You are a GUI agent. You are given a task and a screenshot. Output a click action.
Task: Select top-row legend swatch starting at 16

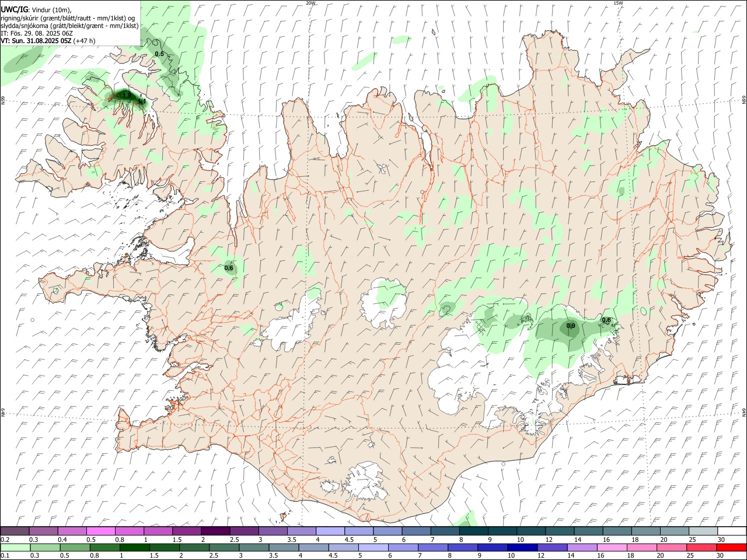click(x=617, y=531)
